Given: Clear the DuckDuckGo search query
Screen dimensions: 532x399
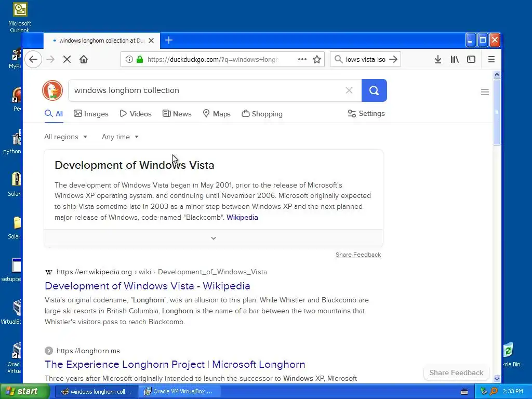Looking at the screenshot, I should point(349,90).
